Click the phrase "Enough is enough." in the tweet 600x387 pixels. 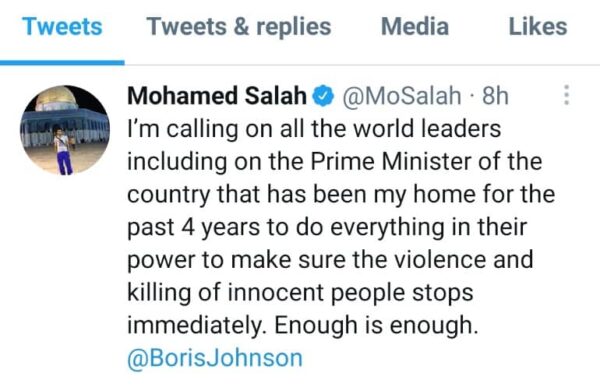click(x=376, y=325)
